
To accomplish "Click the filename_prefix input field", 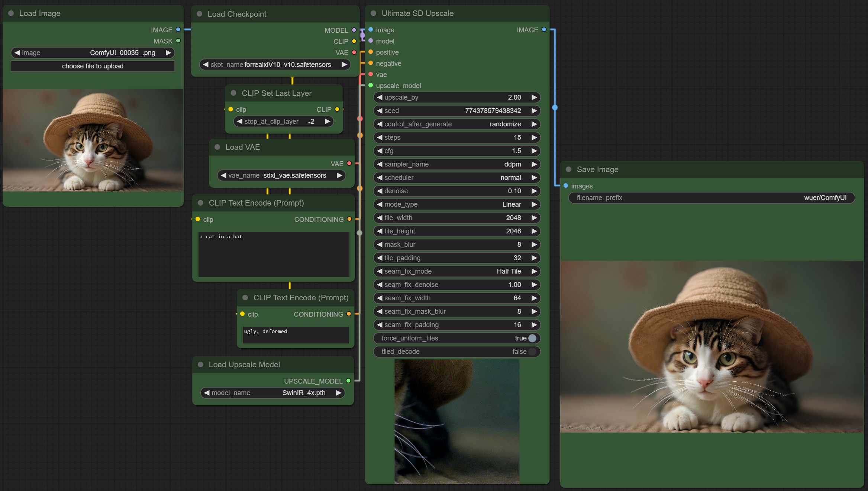I will pyautogui.click(x=711, y=198).
